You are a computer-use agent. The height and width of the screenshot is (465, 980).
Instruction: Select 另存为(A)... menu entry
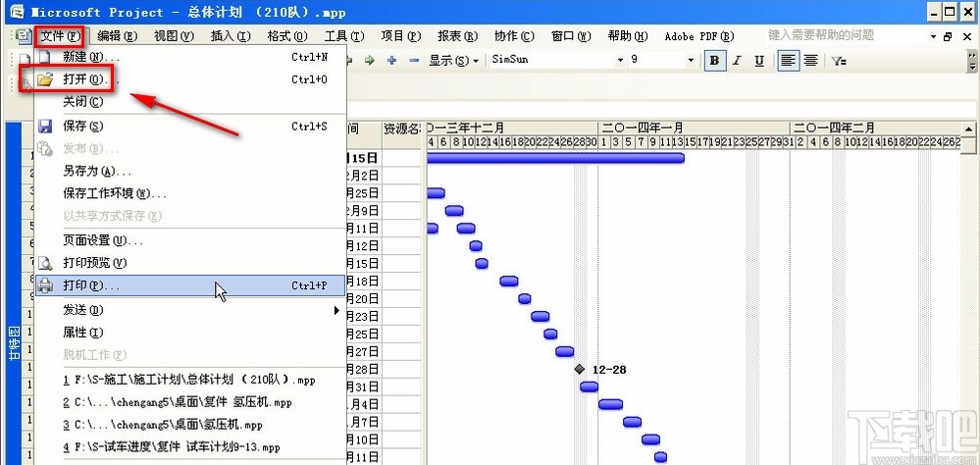(x=190, y=171)
